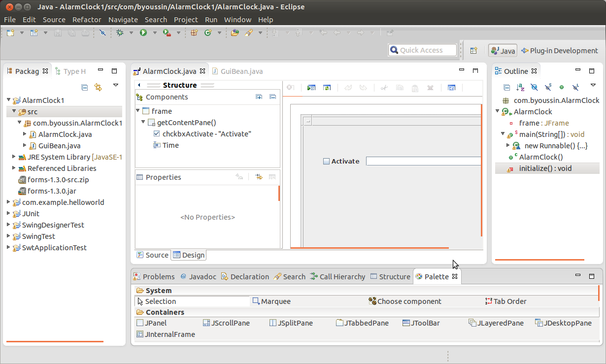Open the Outline view menu dropdown
The height and width of the screenshot is (364, 606).
[593, 85]
